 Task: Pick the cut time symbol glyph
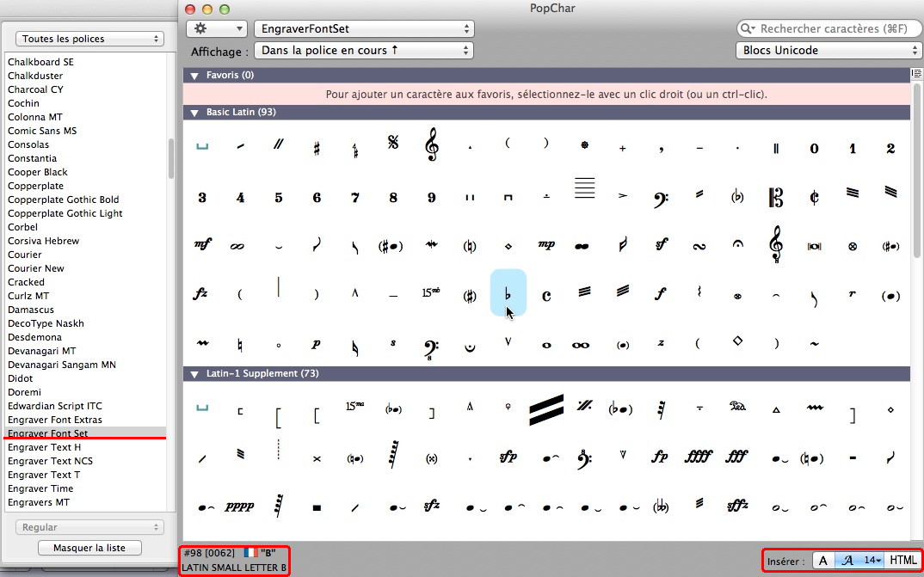tap(814, 197)
